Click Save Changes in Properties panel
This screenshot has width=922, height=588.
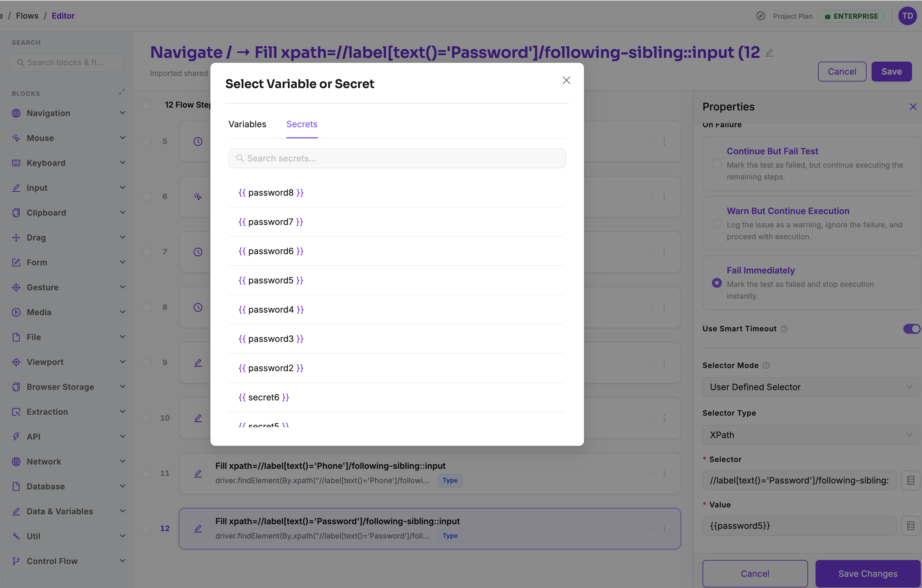pyautogui.click(x=868, y=573)
